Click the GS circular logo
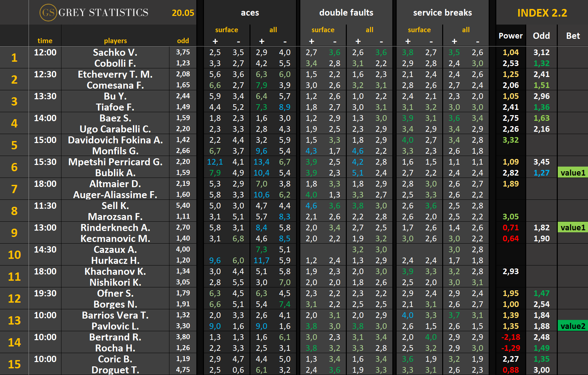This screenshot has height=375, width=588. (48, 13)
